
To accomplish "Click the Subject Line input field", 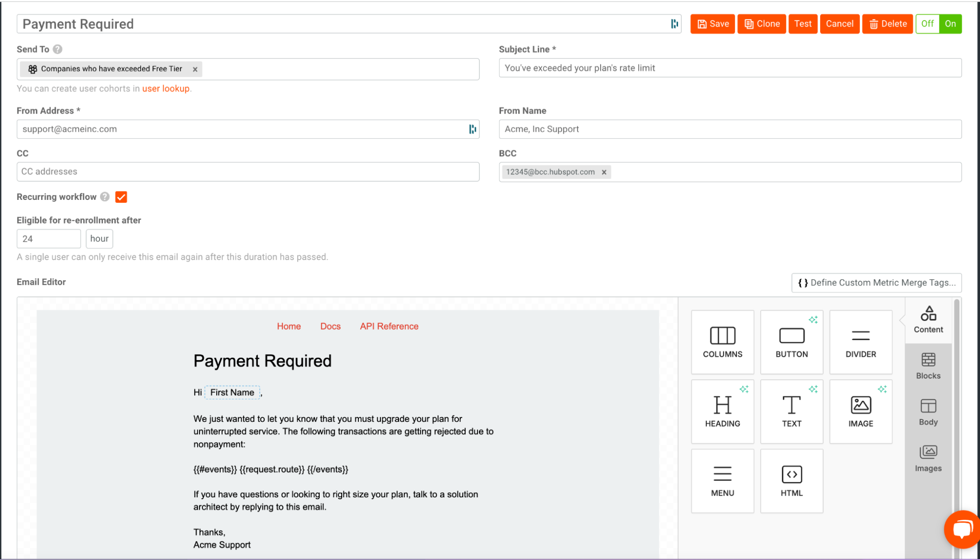I will (729, 68).
